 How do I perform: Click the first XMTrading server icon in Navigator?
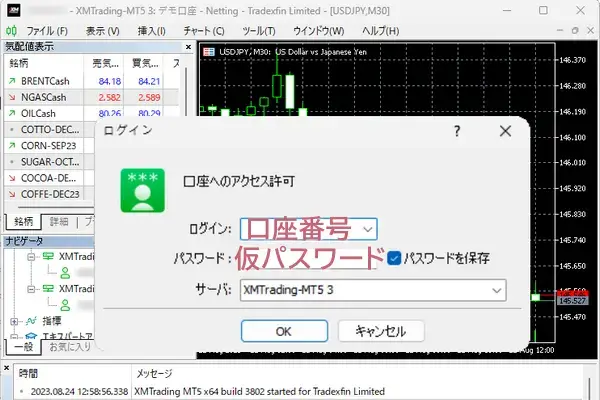tap(48, 256)
